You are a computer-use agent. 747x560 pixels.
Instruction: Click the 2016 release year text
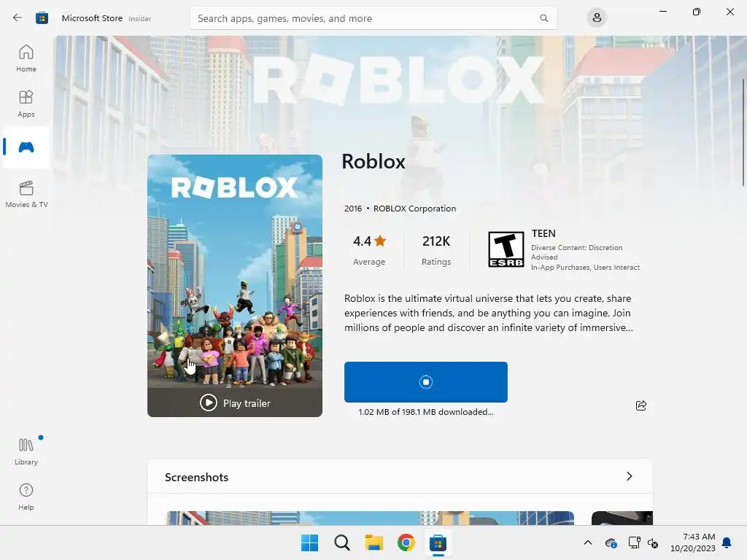[x=353, y=209]
